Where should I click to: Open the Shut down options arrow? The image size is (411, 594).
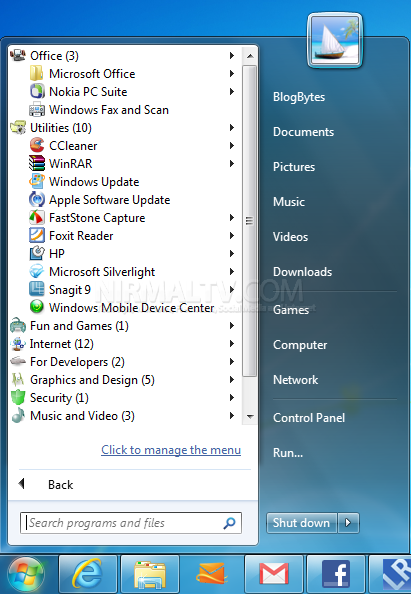348,523
